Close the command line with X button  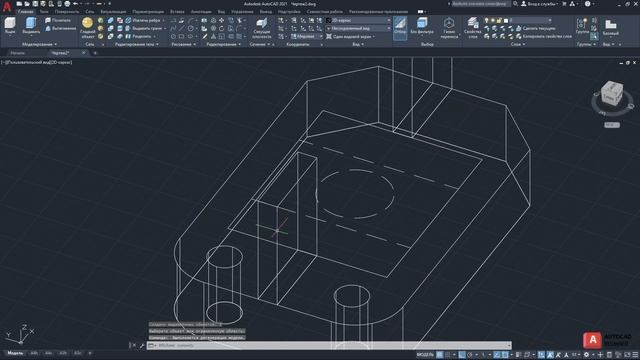133,345
